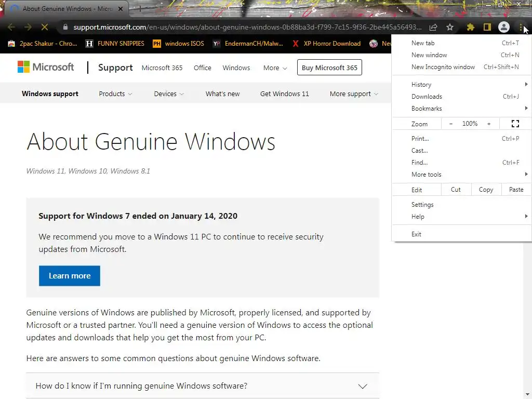
Task: Expand 'How do I know if I'm running genuine Windows' question
Action: (x=203, y=386)
